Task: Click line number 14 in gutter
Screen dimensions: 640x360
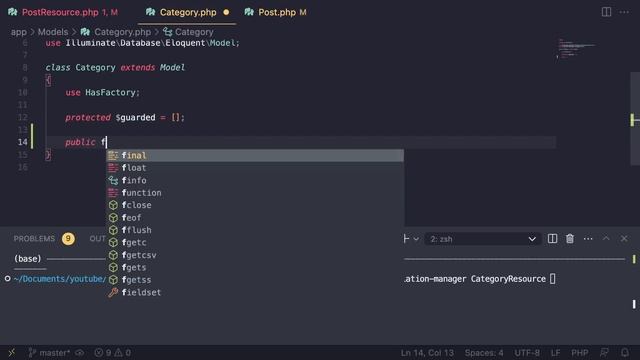Action: pyautogui.click(x=22, y=142)
